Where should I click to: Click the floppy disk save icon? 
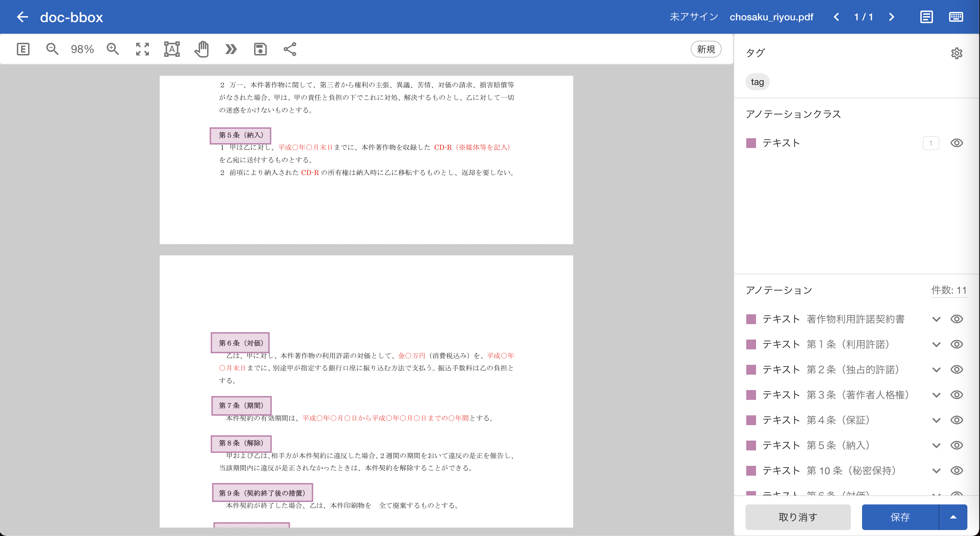(x=260, y=49)
